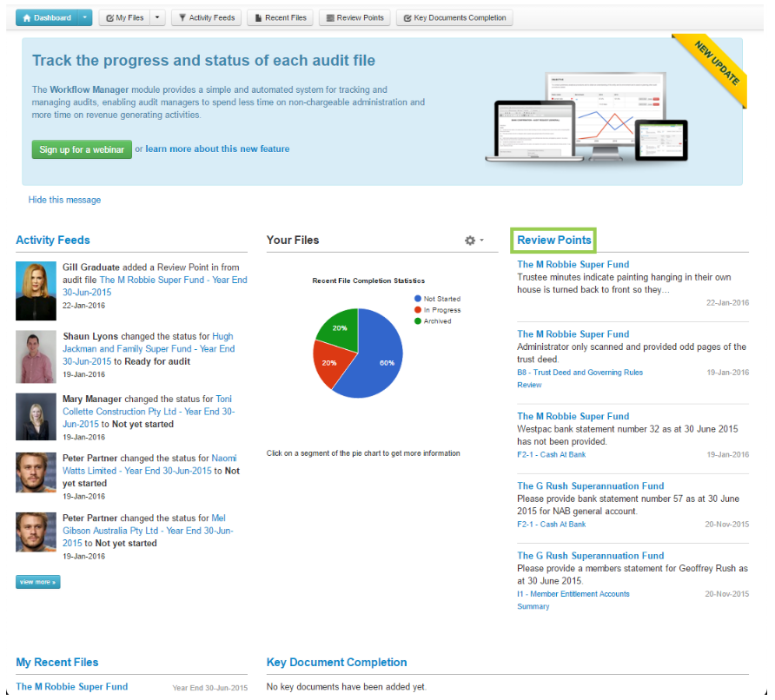Screen dimensions: 775x700
Task: Toggle Archived legend item in chart
Action: (x=437, y=321)
